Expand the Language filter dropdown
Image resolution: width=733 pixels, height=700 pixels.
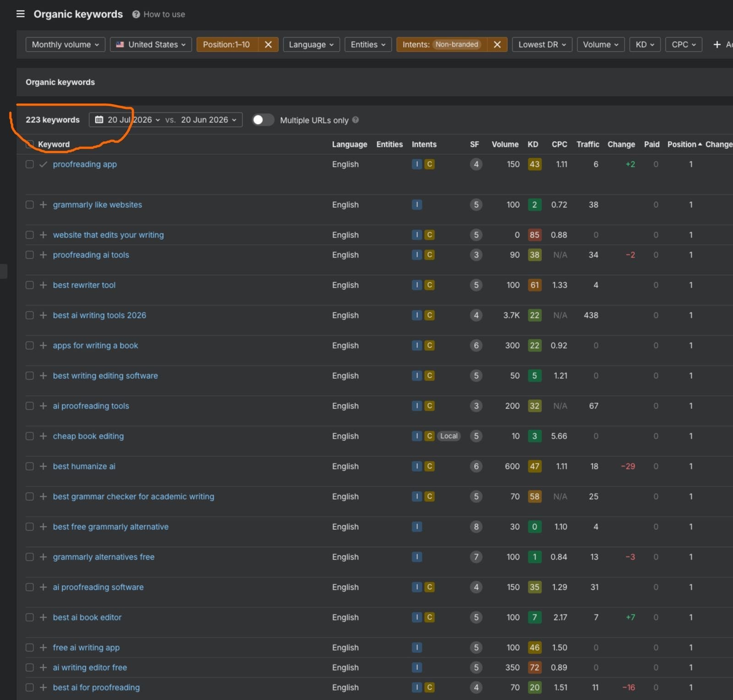click(x=312, y=44)
